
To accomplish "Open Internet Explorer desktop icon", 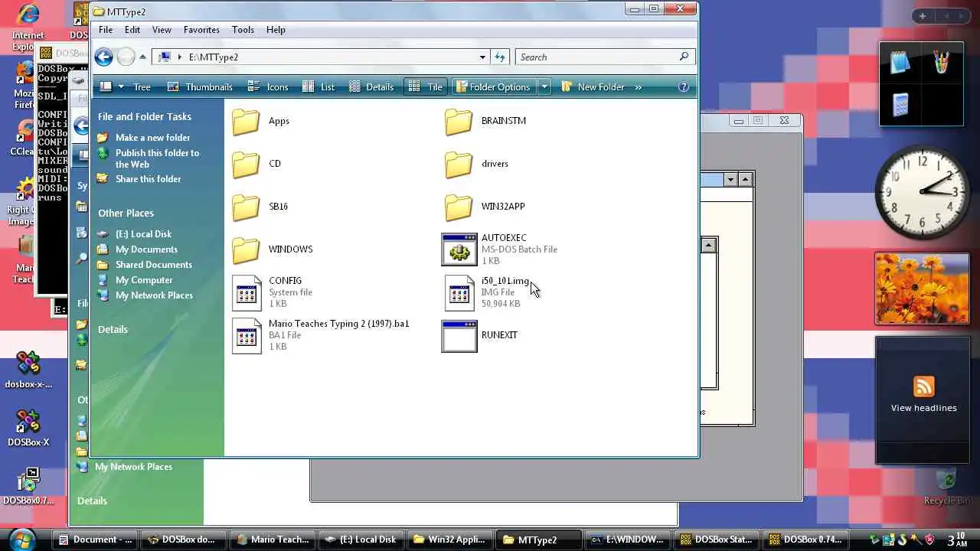I will click(28, 27).
